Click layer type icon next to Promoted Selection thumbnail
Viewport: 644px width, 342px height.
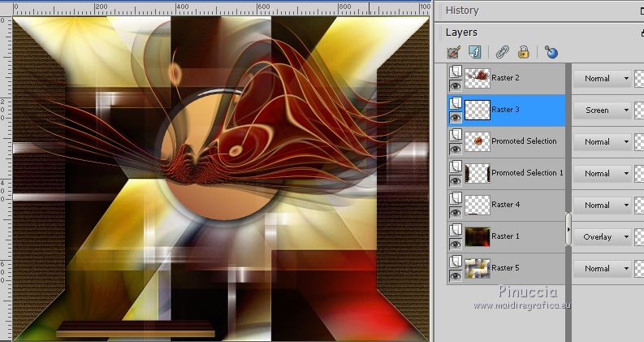pyautogui.click(x=455, y=135)
